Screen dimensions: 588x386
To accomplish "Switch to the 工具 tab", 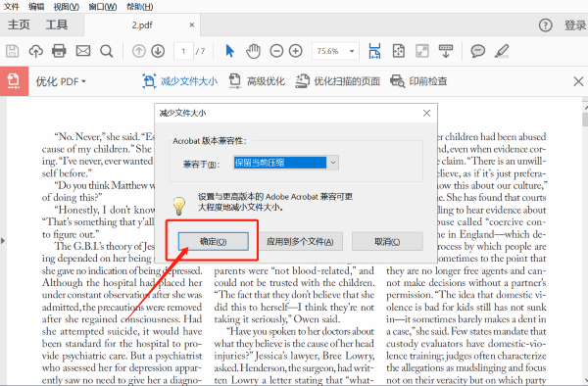I will coord(57,24).
